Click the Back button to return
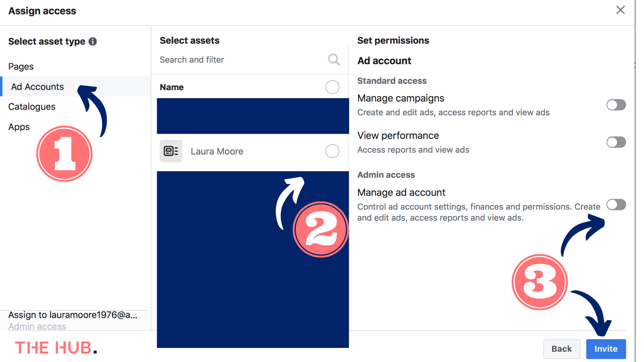The image size is (644, 362). pyautogui.click(x=562, y=349)
